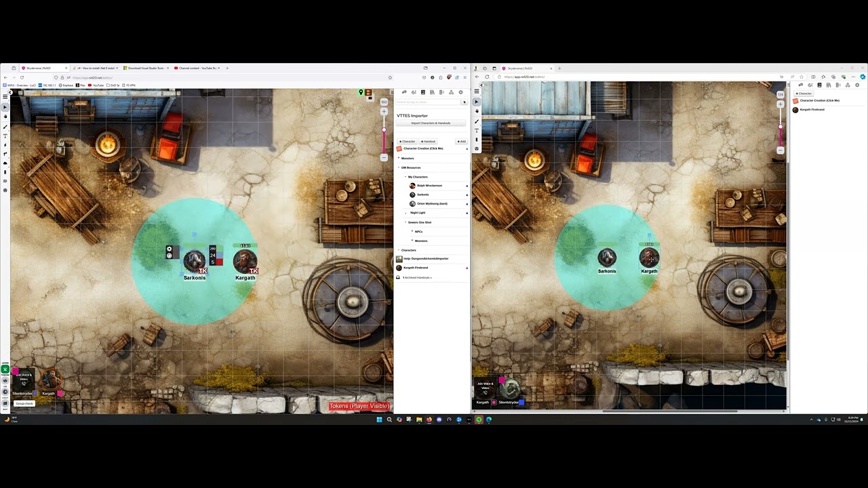Open Help: DungeonAlchemistImporter handout
Image resolution: width=868 pixels, height=488 pixels.
[x=426, y=258]
